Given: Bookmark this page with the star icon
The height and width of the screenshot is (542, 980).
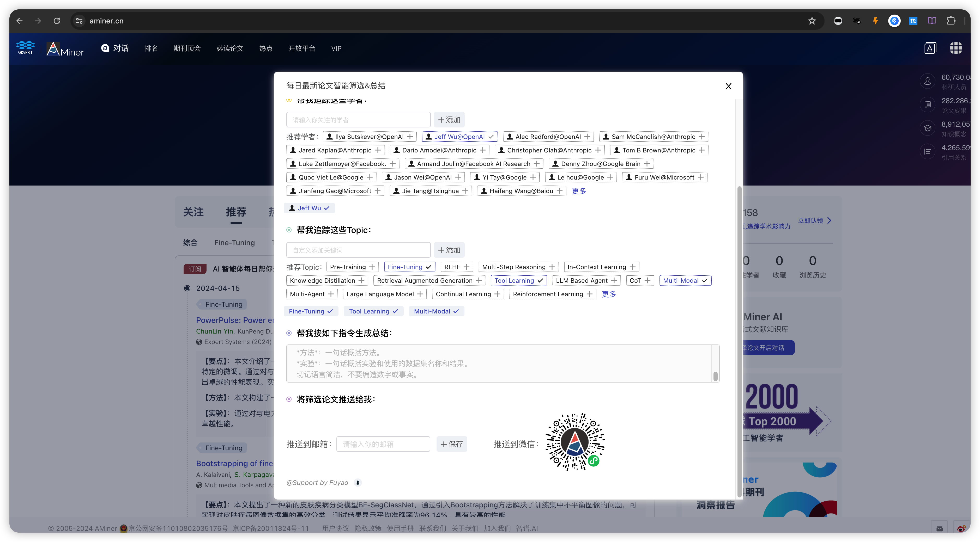Looking at the screenshot, I should (x=812, y=21).
